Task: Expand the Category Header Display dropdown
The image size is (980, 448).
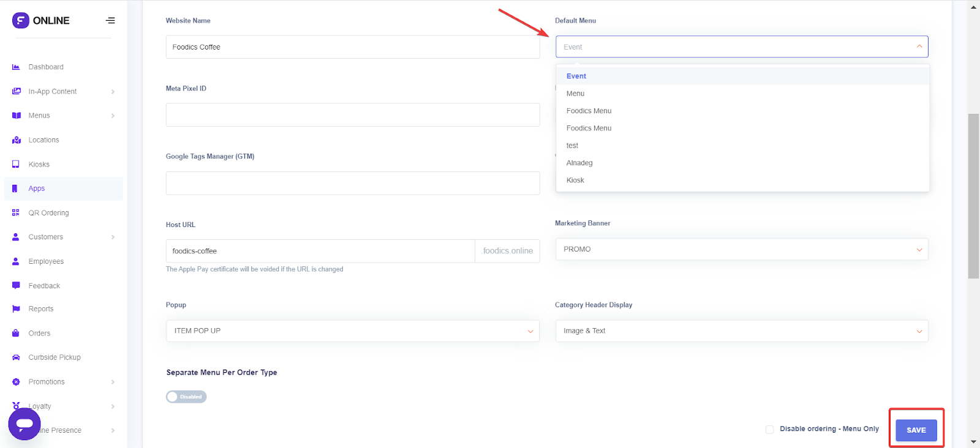Action: [741, 331]
